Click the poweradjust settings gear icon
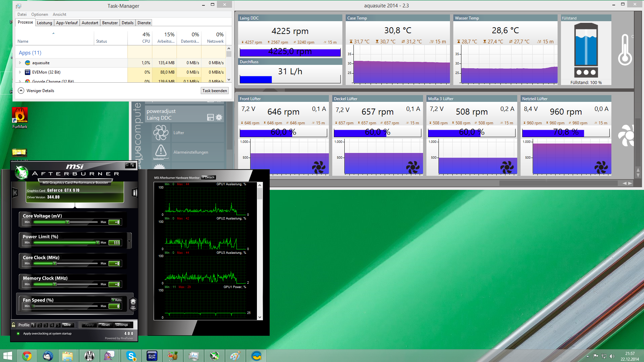 pos(219,117)
